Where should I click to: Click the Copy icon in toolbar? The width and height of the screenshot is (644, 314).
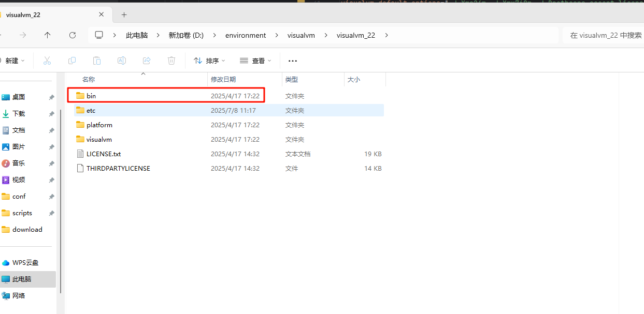tap(72, 61)
